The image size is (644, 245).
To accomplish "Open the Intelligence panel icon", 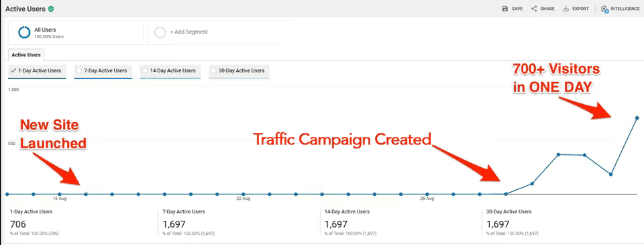I will [604, 9].
